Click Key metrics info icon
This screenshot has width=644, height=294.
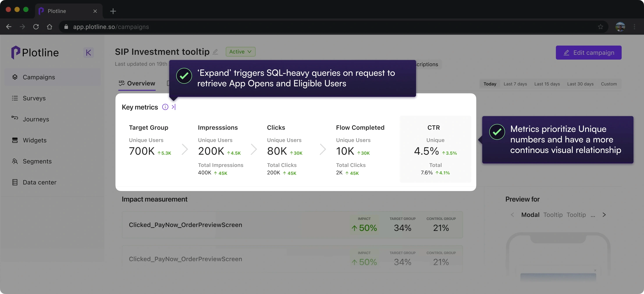pos(165,107)
